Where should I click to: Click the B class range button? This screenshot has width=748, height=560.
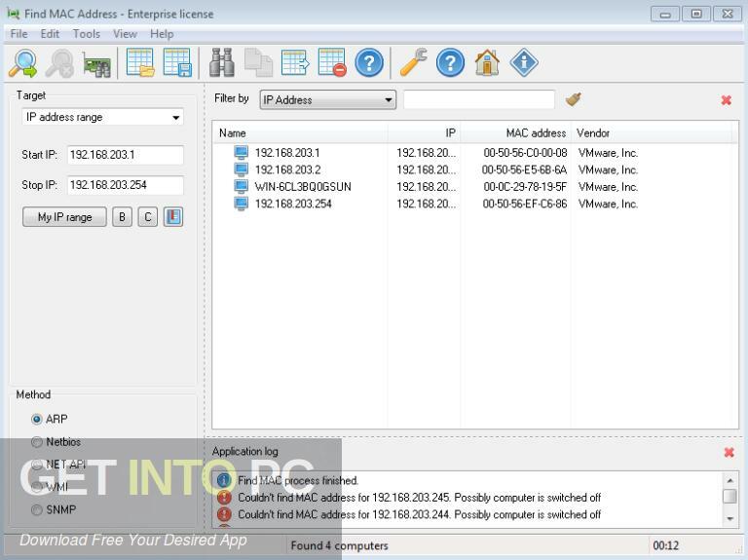pyautogui.click(x=122, y=217)
